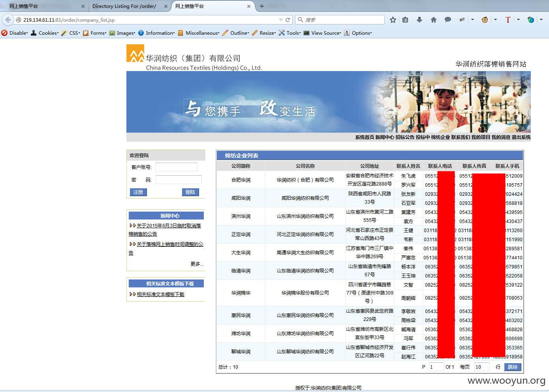Open the Disable developer toolbar menu
The image size is (549, 392).
tap(15, 33)
